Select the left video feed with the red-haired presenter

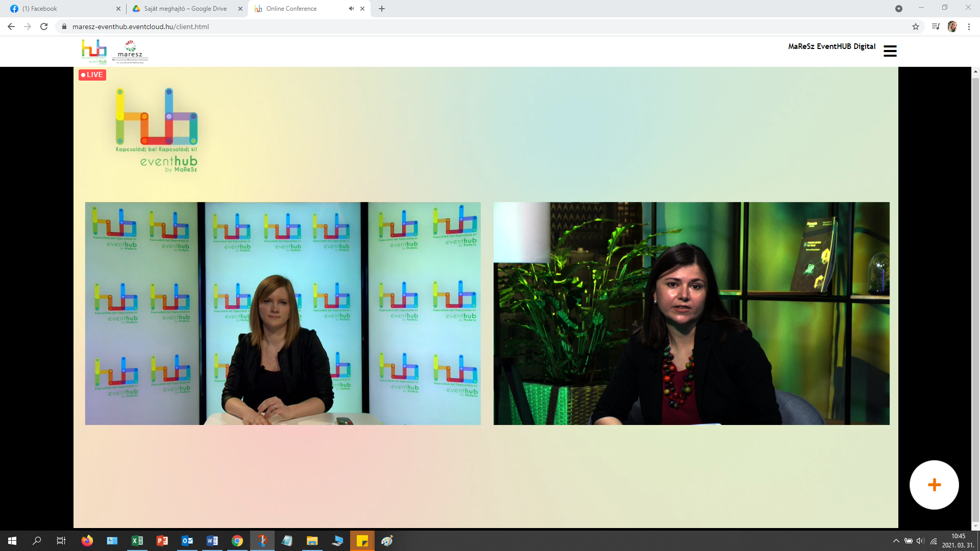pyautogui.click(x=283, y=313)
